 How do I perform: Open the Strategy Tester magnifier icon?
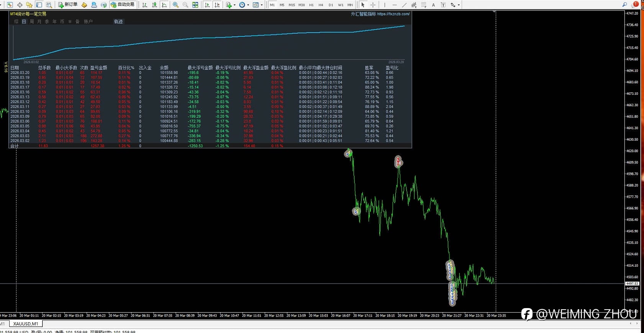(49, 5)
